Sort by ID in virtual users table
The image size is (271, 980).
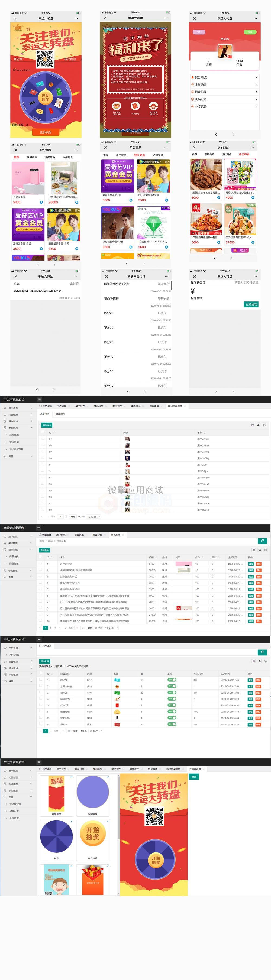54,432
